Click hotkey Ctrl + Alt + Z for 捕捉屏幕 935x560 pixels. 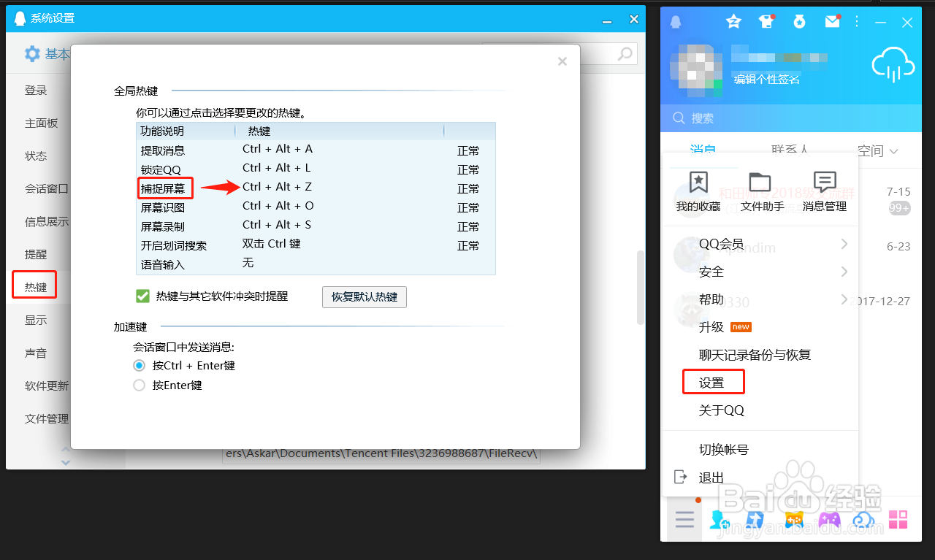(x=278, y=187)
